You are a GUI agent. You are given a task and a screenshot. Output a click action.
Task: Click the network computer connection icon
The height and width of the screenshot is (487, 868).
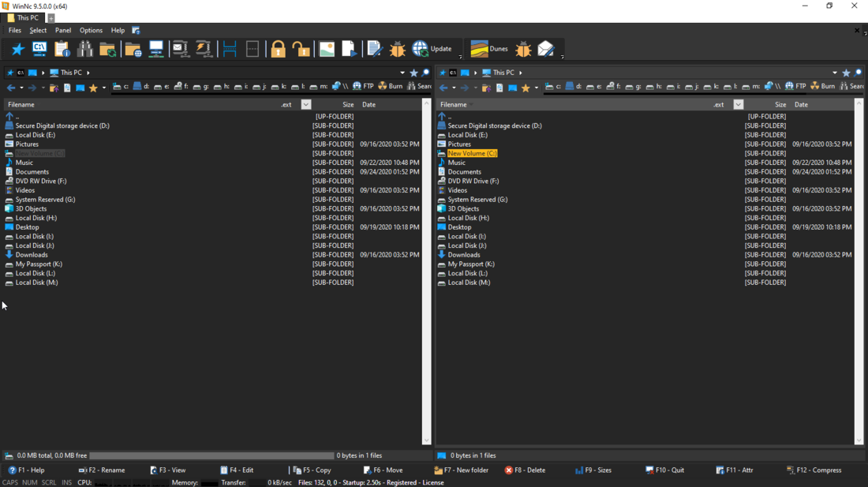point(156,49)
